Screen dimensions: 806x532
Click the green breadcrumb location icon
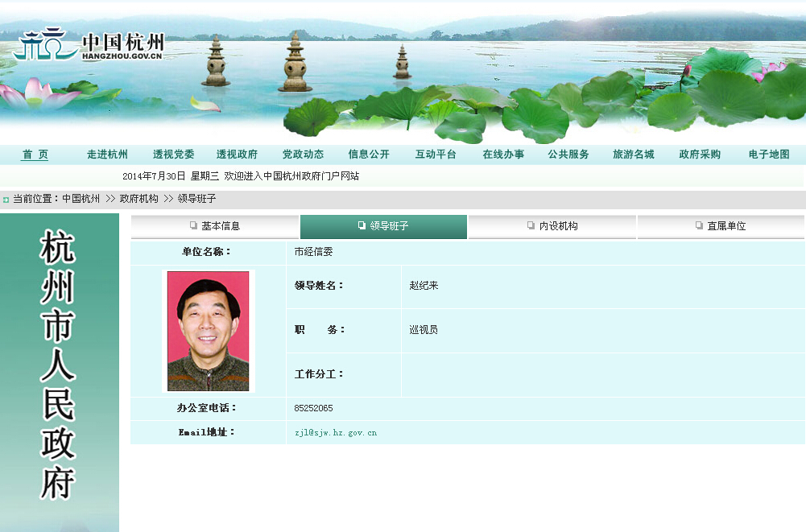point(6,199)
